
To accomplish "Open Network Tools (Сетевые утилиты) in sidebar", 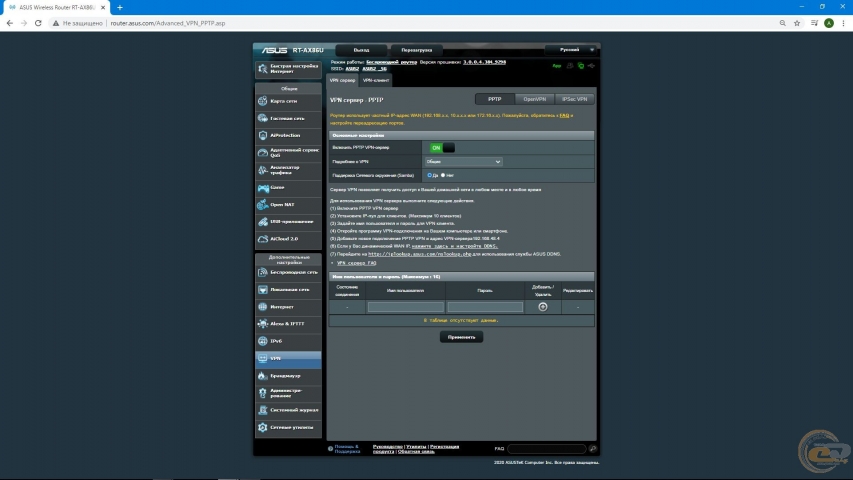I will [288, 428].
